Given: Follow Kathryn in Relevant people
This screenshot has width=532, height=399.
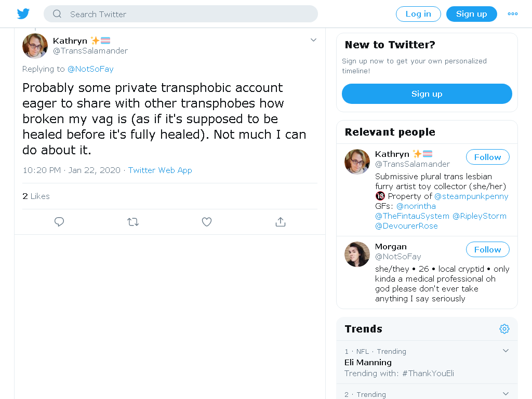Looking at the screenshot, I should pos(487,157).
